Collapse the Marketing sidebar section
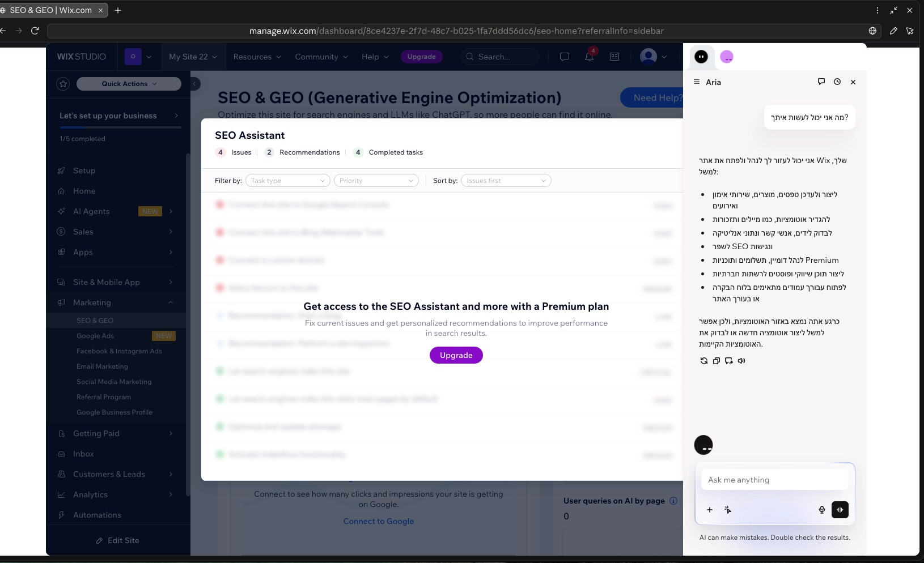924x563 pixels. pos(116,302)
